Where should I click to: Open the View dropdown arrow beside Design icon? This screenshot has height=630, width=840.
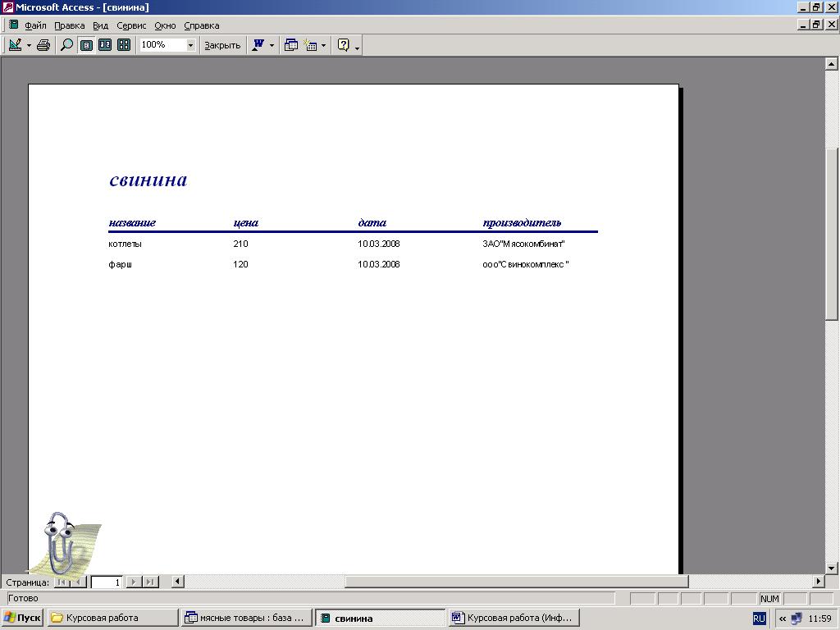[x=29, y=46]
